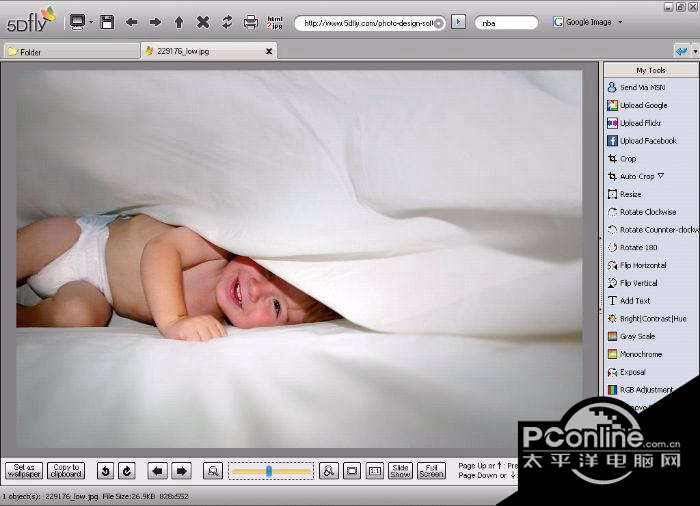Show next image with bottom right arrow
The width and height of the screenshot is (700, 506).
[181, 471]
